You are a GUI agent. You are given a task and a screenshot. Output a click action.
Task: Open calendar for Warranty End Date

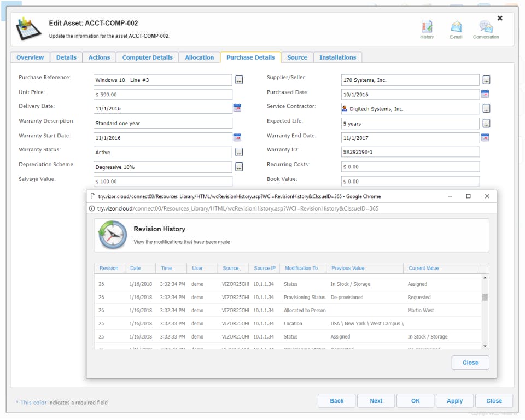485,137
